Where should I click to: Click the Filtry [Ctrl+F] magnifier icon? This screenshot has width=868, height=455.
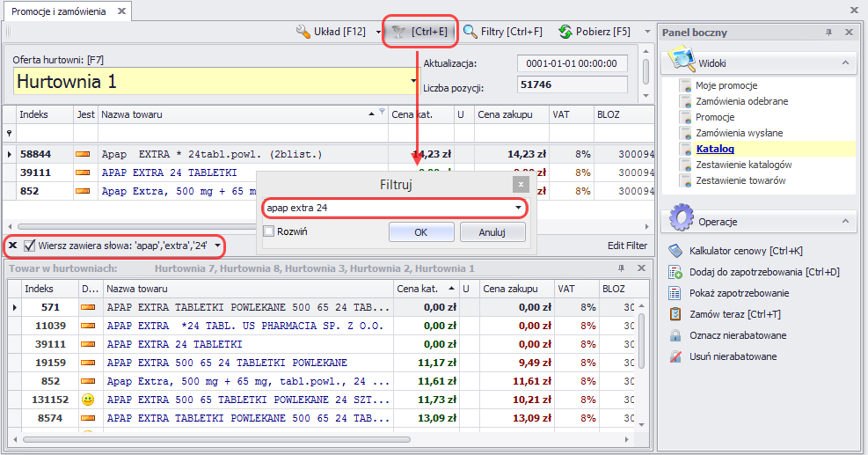tap(470, 32)
